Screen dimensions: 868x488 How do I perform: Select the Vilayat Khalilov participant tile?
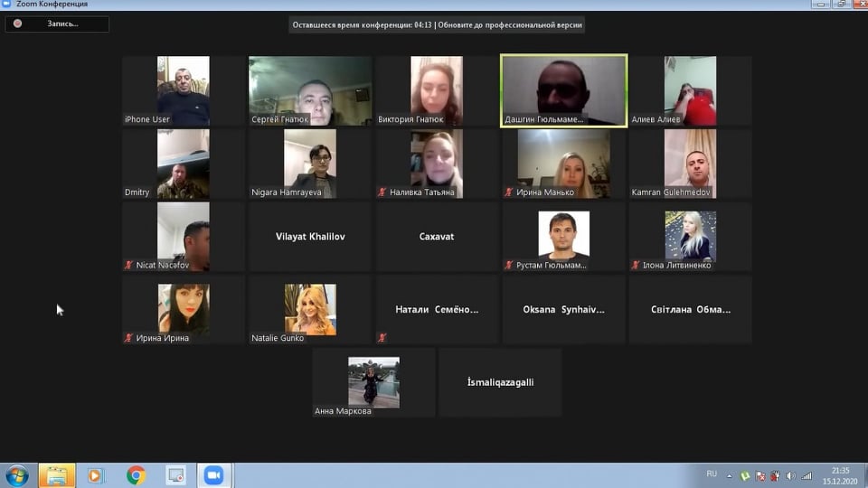coord(310,237)
